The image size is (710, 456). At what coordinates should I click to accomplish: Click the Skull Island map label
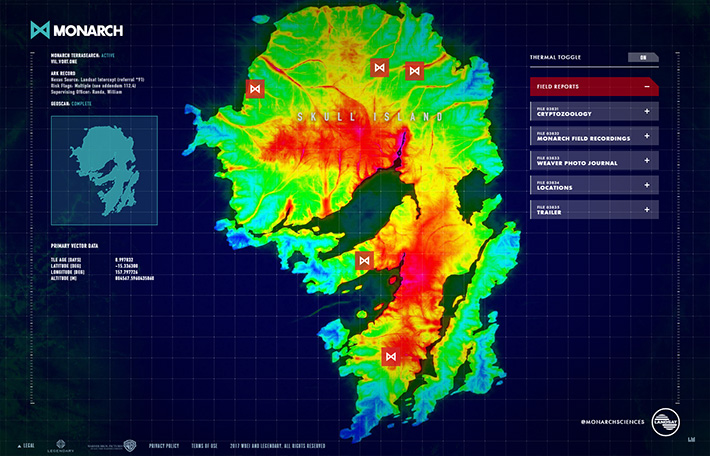[370, 117]
